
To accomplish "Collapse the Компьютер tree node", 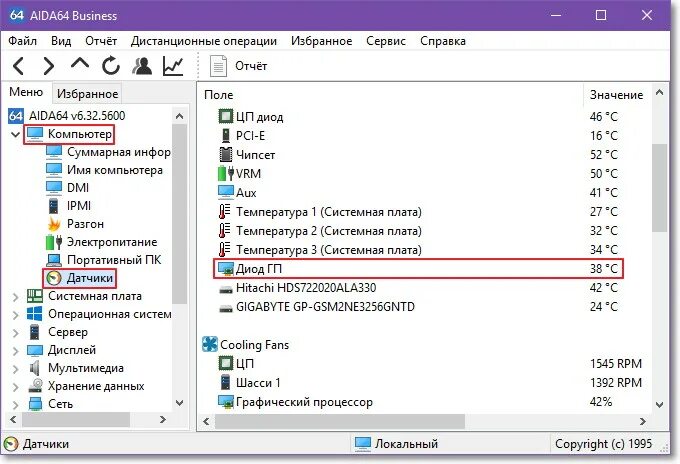I will coord(16,134).
